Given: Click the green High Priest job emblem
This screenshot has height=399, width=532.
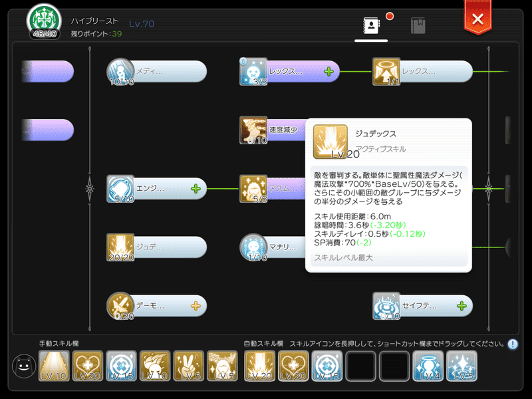Looking at the screenshot, I should click(x=44, y=21).
